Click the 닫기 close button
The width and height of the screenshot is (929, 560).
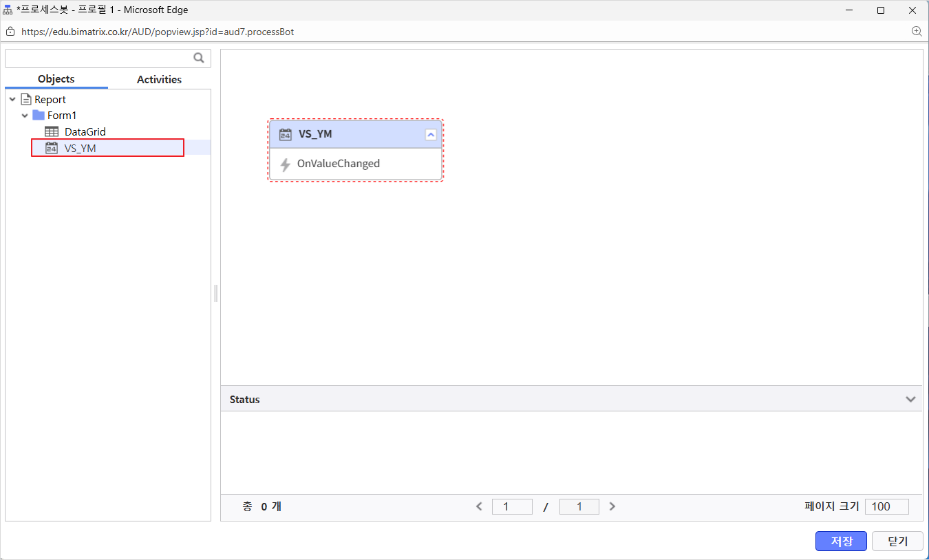coord(897,541)
